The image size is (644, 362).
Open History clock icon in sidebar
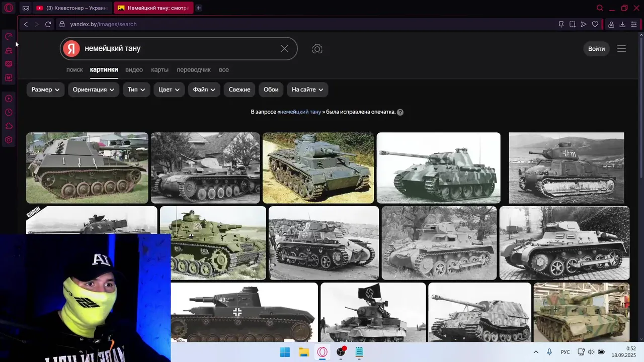click(9, 112)
